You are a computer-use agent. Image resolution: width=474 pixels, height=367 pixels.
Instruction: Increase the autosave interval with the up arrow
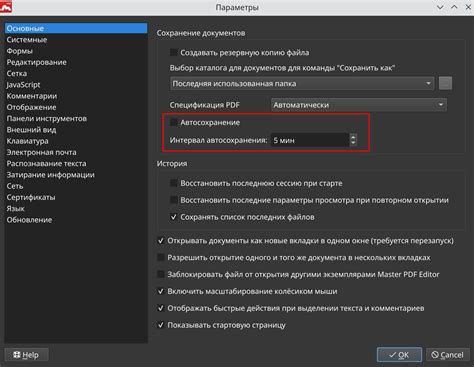point(353,136)
